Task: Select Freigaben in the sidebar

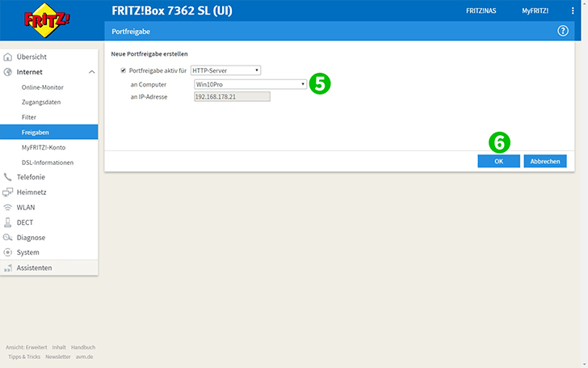Action: point(35,132)
